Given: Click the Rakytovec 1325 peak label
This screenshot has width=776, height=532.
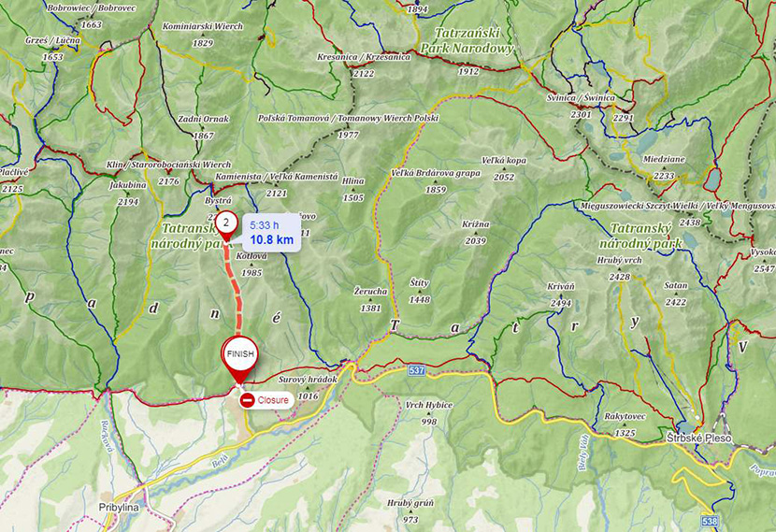Looking at the screenshot, I should coord(625,424).
